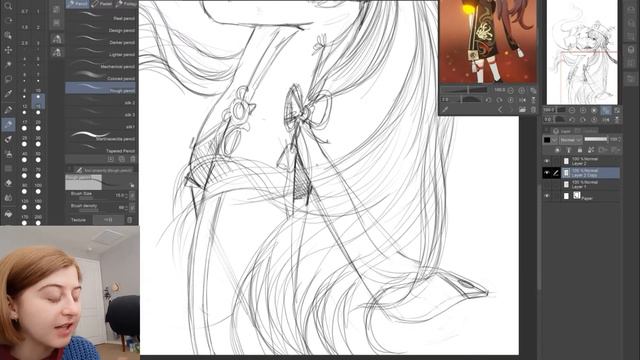Click Sub View zoom in icon
The width and height of the screenshot is (640, 360).
click(522, 90)
